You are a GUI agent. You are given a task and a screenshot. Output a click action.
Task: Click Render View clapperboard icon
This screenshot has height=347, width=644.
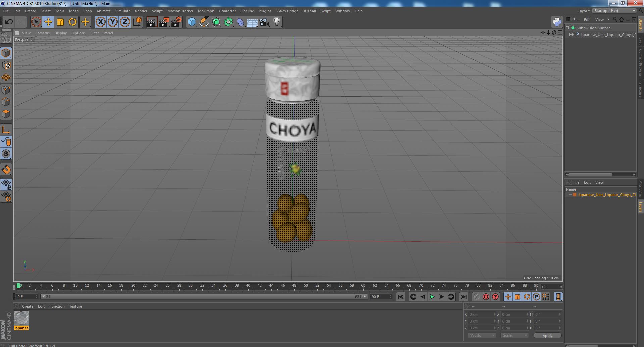coord(152,22)
